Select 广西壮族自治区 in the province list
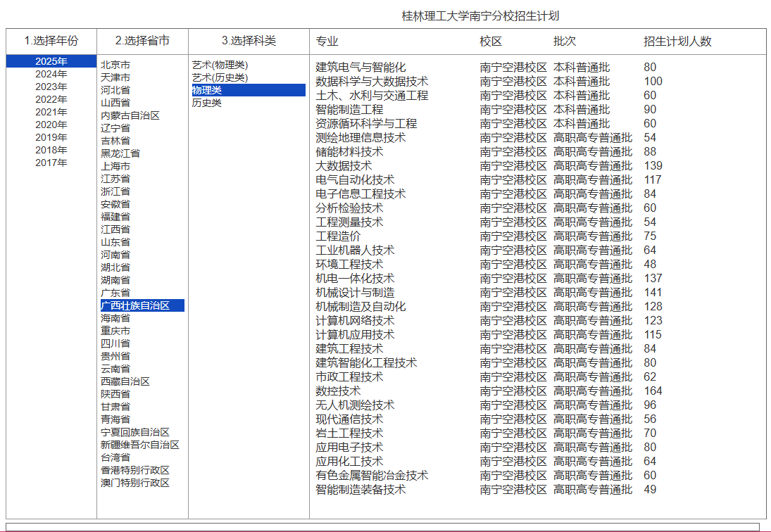The height and width of the screenshot is (532, 771). tap(143, 305)
